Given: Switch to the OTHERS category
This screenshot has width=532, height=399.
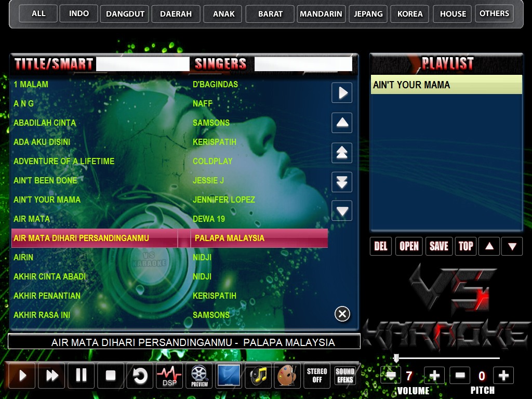Looking at the screenshot, I should pyautogui.click(x=495, y=14).
